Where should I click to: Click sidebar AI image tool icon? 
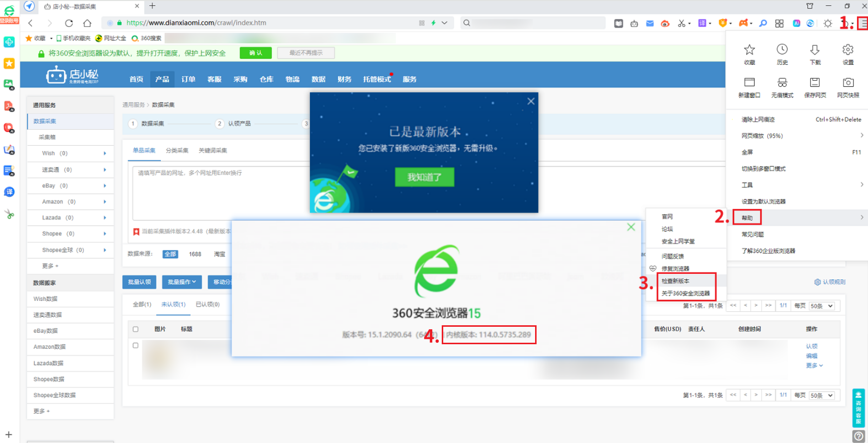click(9, 85)
